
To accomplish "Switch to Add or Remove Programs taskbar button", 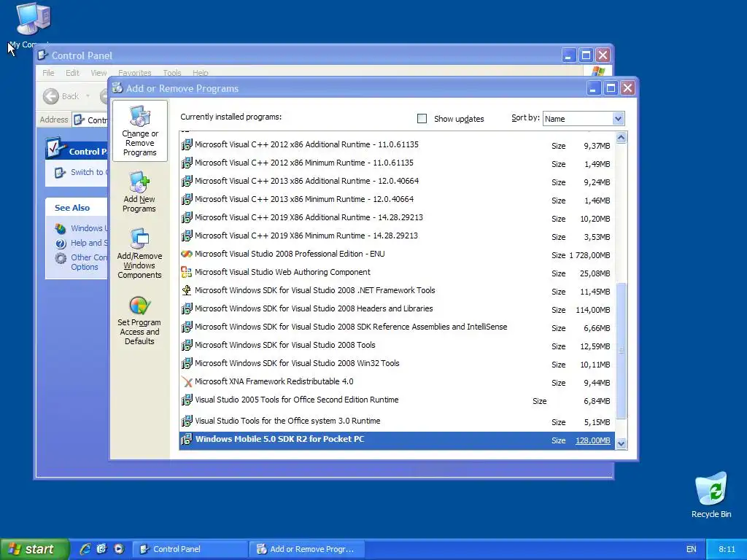I will pos(307,549).
